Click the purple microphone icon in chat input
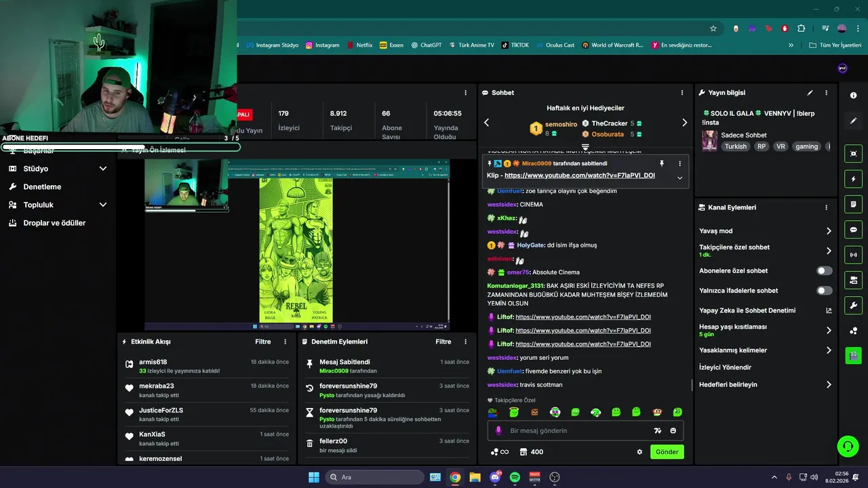Image resolution: width=868 pixels, height=488 pixels. pyautogui.click(x=498, y=430)
